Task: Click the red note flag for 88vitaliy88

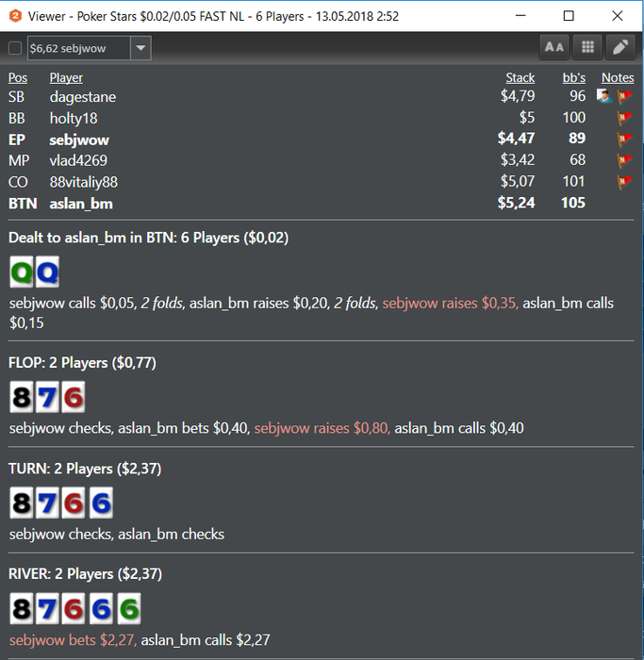Action: (x=625, y=182)
